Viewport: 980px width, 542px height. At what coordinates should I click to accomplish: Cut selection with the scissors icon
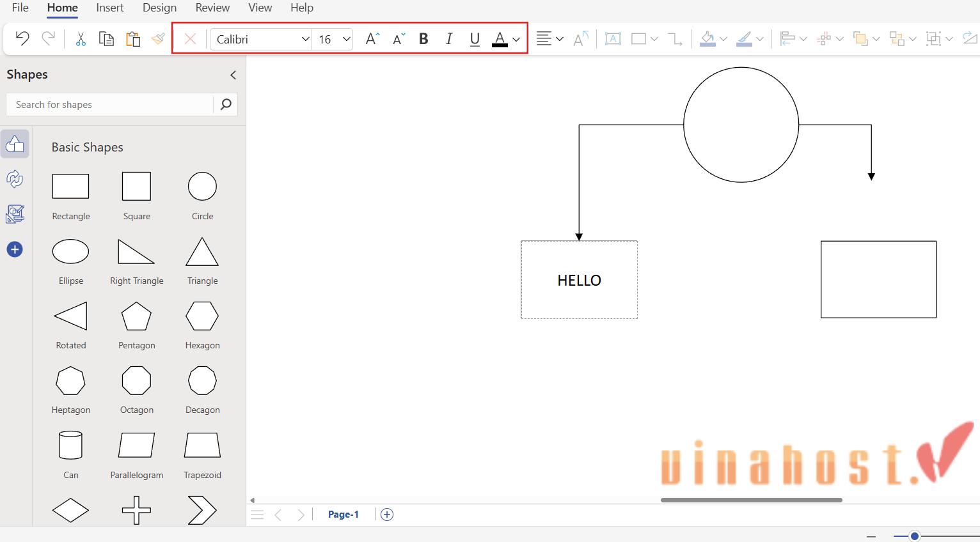pos(81,39)
